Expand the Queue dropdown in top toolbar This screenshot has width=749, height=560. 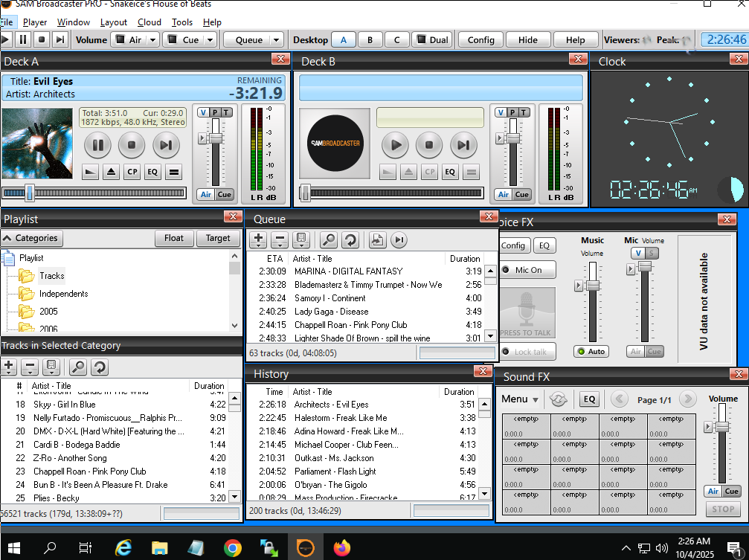tap(276, 40)
